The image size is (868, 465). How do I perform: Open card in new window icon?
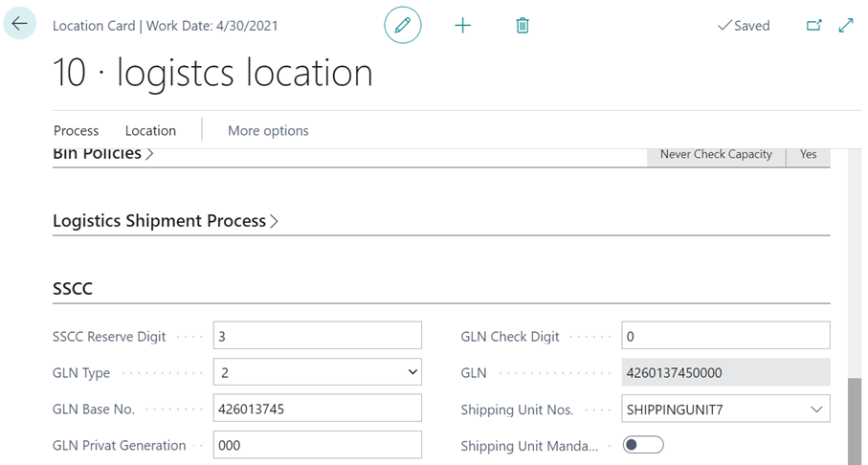point(814,26)
